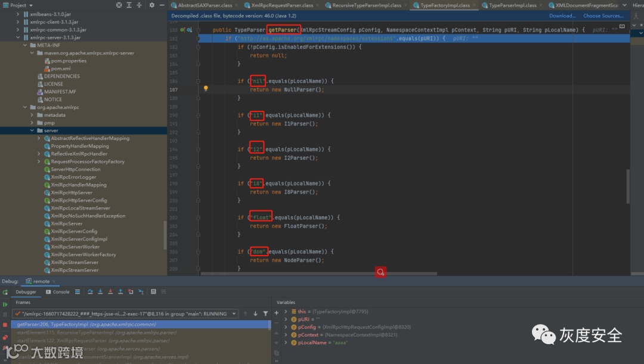The image size is (644, 364).
Task: Select getParser:206 TypeFactoryImpl frame
Action: pos(140,324)
